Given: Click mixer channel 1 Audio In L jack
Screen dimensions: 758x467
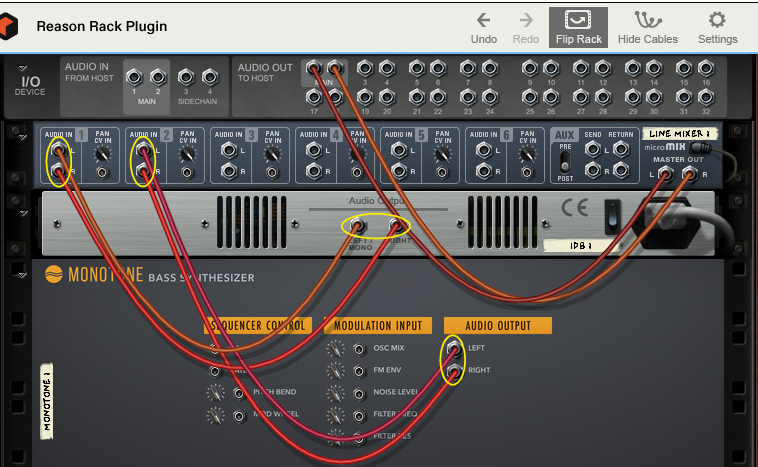Looking at the screenshot, I should pos(58,149).
